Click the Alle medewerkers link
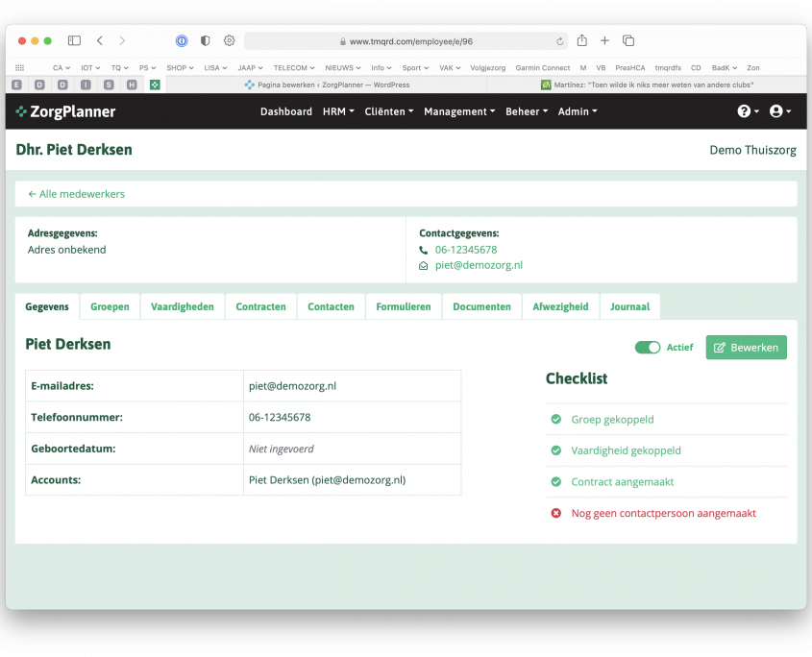The image size is (812, 657). click(76, 193)
